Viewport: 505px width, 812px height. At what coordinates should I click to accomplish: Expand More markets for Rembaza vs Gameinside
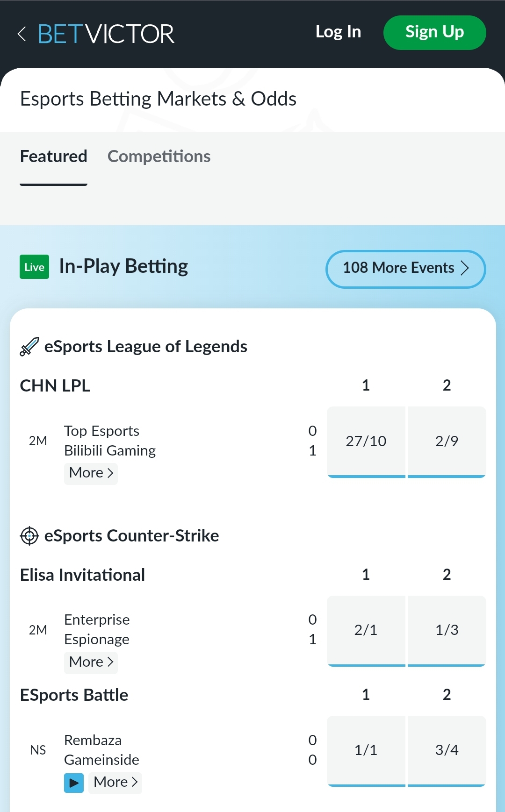click(x=115, y=782)
